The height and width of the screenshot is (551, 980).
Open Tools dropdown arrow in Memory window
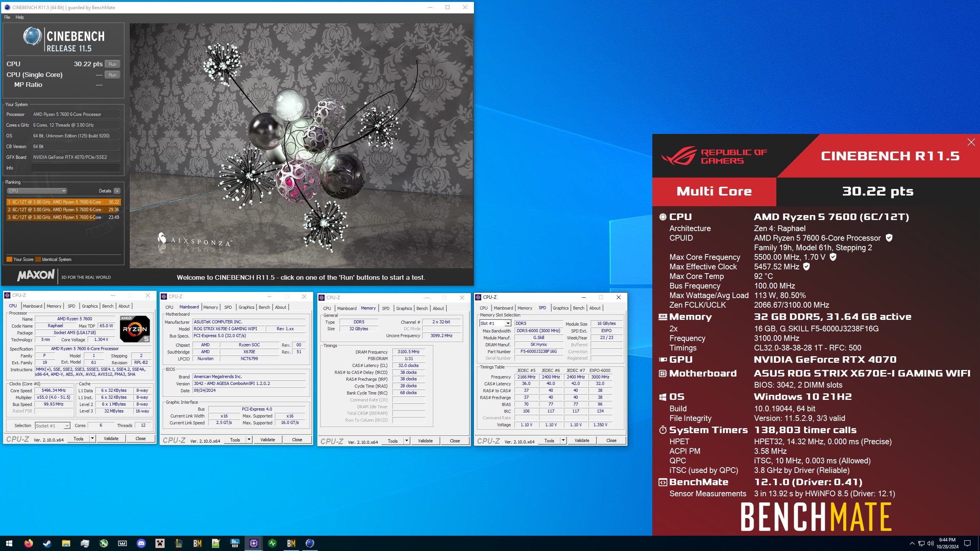[407, 441]
